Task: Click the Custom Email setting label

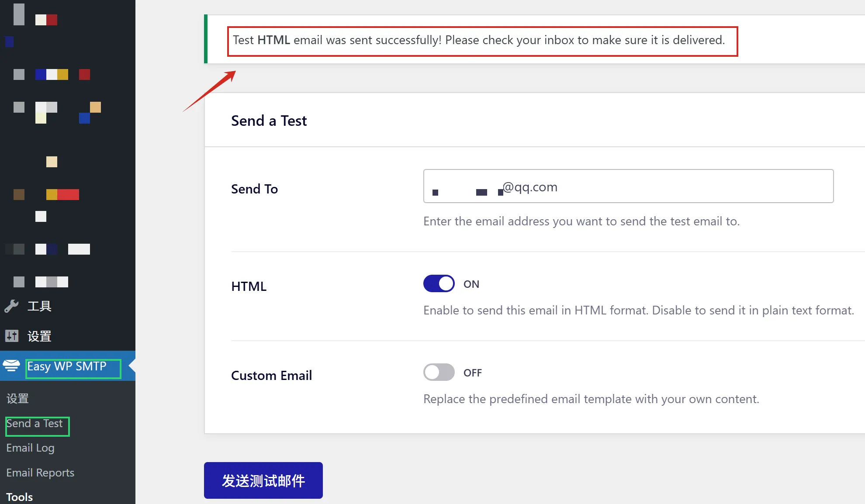Action: click(x=271, y=376)
